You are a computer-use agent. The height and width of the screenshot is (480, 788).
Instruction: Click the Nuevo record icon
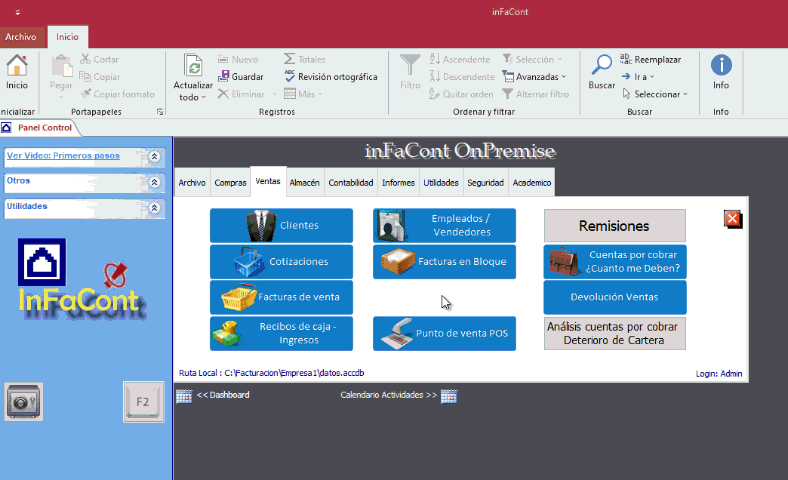(223, 59)
